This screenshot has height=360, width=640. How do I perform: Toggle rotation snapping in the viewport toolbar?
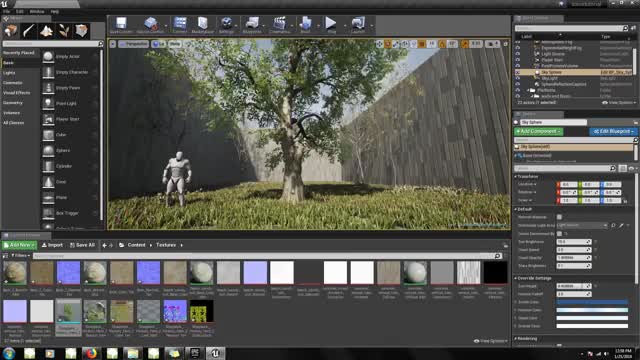pos(442,44)
